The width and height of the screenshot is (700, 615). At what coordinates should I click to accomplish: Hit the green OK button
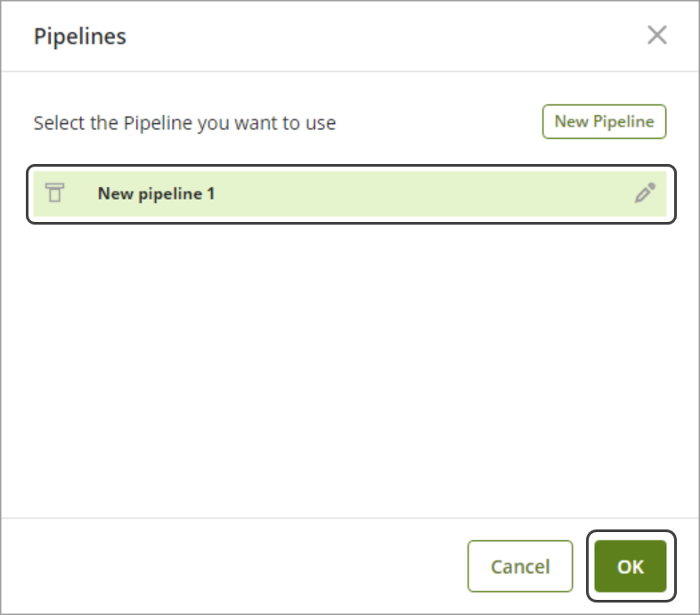coord(631,567)
